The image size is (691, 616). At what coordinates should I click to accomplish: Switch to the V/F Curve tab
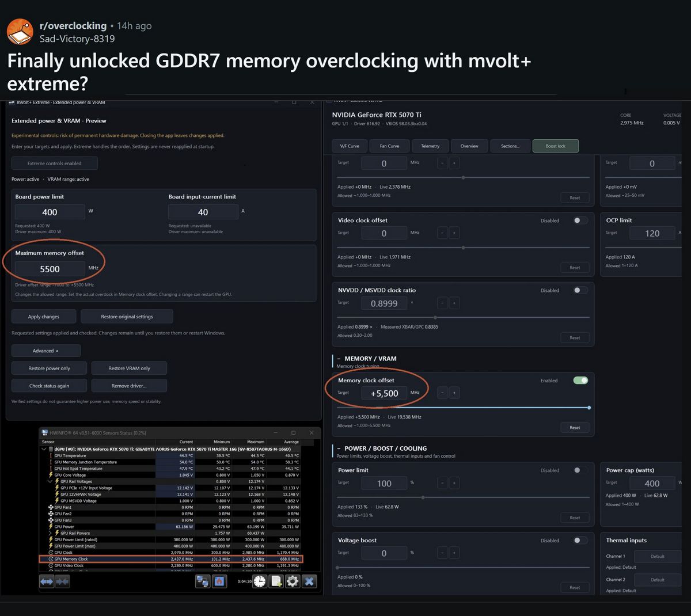(350, 146)
